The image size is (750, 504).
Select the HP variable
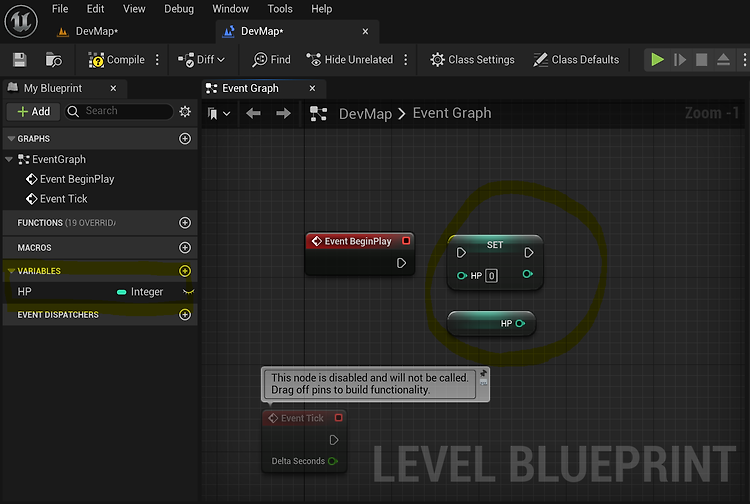click(24, 292)
